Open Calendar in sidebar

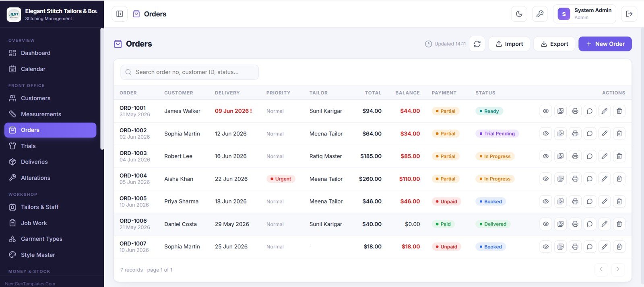[x=50, y=69]
